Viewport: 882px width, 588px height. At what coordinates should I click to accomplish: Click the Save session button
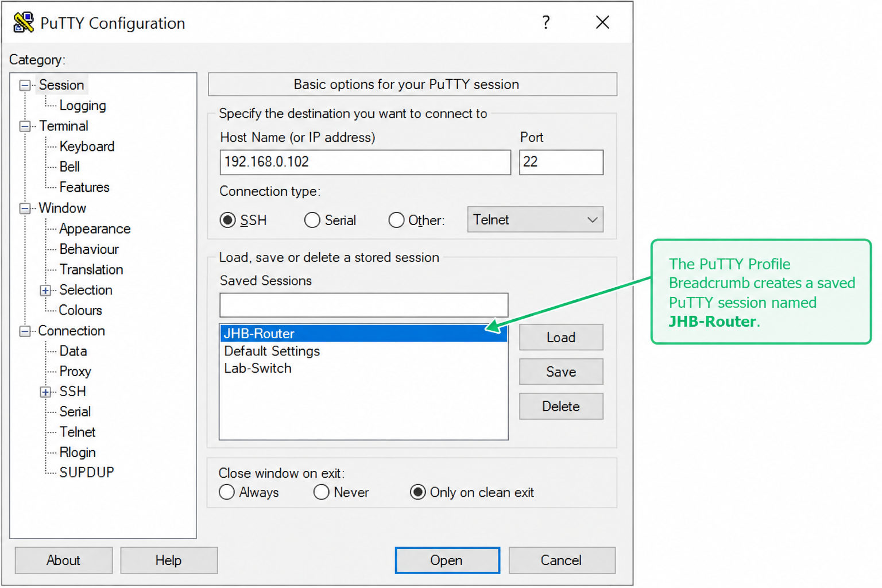561,372
